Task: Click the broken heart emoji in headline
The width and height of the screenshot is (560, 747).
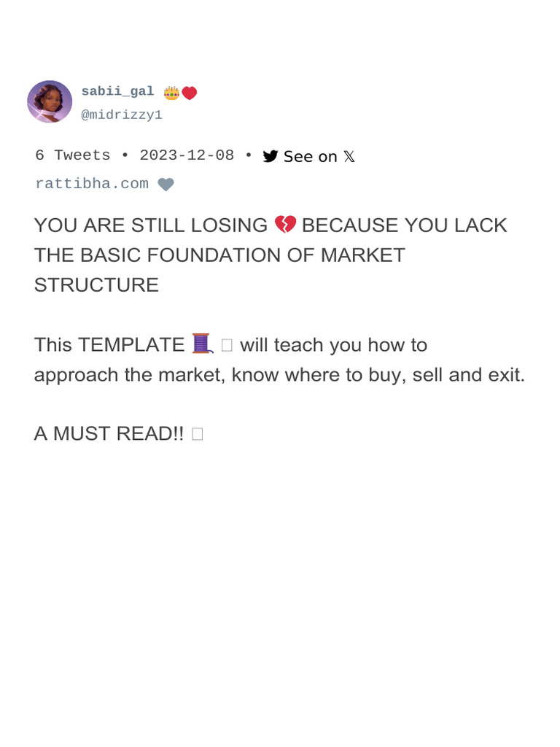Action: click(x=285, y=225)
